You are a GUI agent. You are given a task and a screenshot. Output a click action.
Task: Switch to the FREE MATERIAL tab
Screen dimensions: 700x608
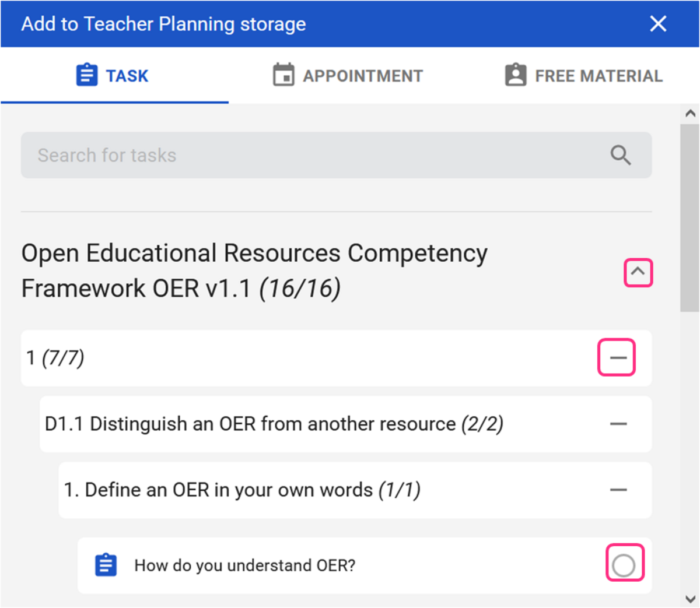pos(583,75)
